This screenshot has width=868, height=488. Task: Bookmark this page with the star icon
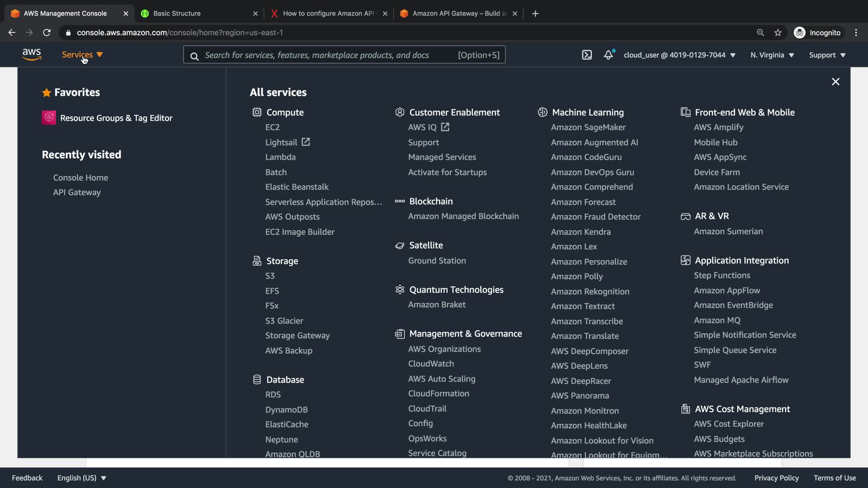778,33
